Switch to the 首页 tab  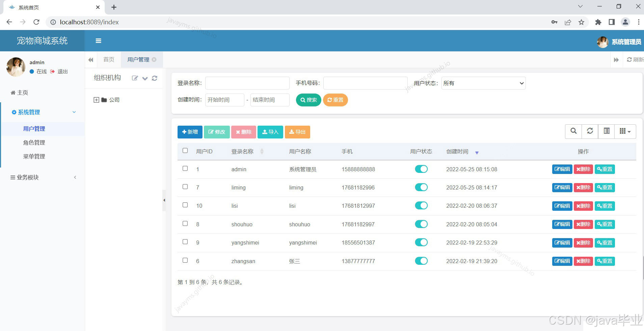coord(109,60)
